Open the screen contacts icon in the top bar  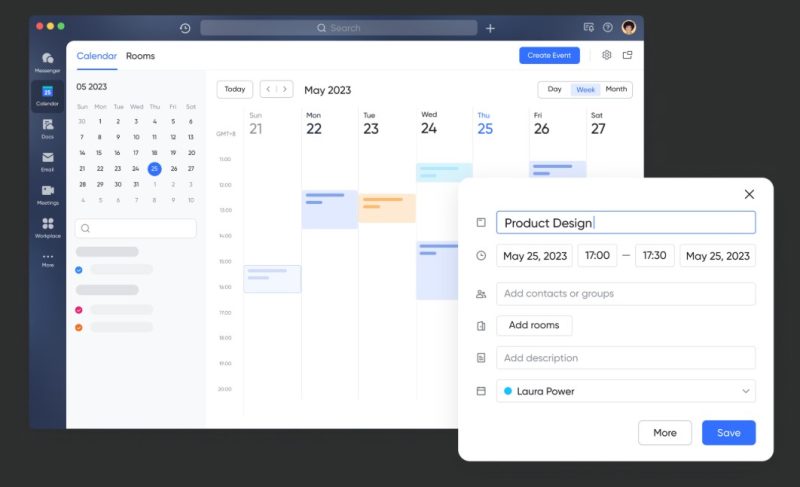[x=588, y=28]
